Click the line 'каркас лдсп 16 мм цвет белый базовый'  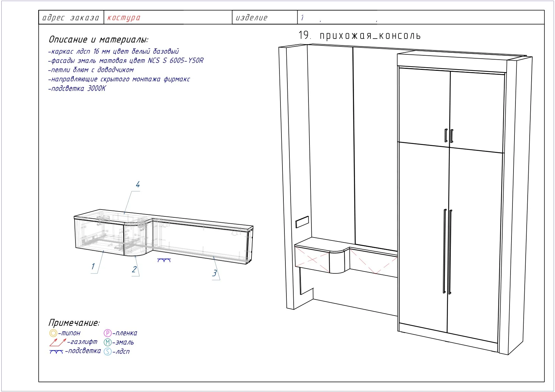pos(114,51)
